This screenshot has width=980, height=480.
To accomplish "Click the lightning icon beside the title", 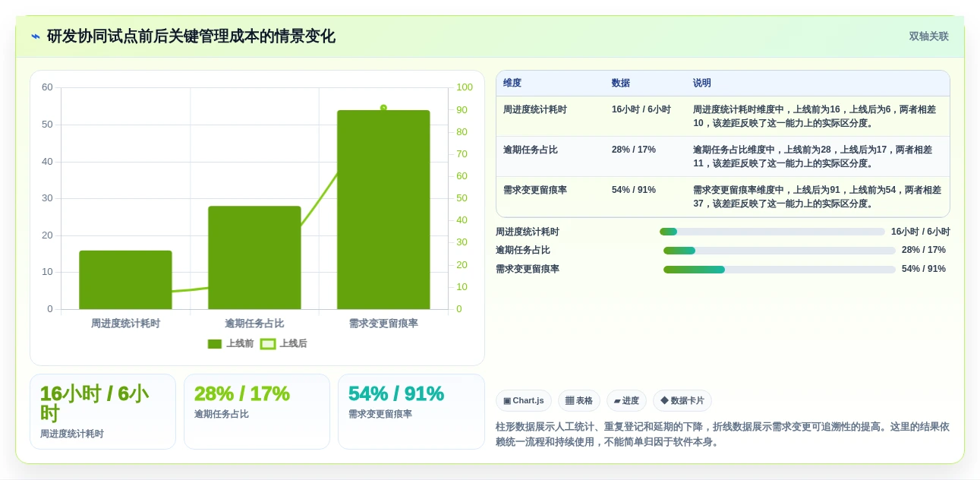I will 36,36.
